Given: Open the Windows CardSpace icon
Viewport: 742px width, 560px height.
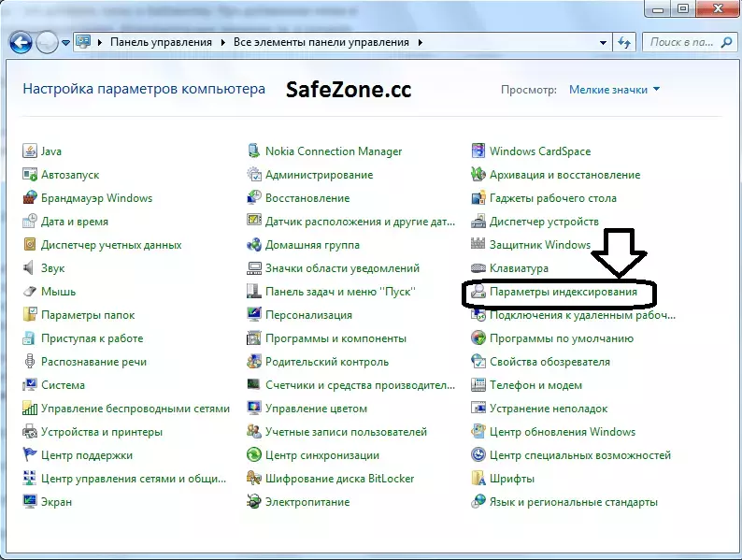Looking at the screenshot, I should [x=478, y=151].
